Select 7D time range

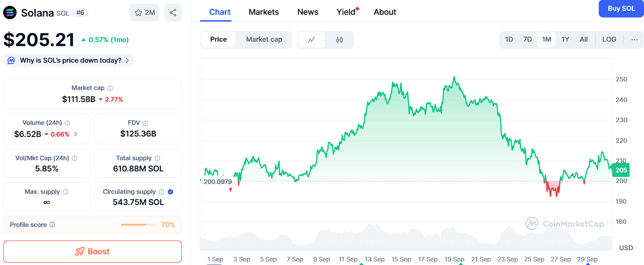[x=528, y=39]
